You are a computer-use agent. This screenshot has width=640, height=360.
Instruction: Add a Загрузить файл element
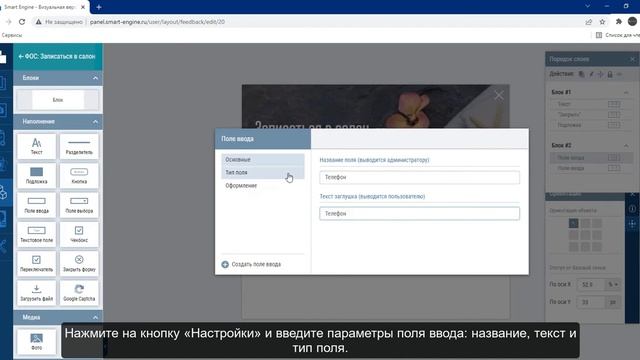pyautogui.click(x=36, y=293)
